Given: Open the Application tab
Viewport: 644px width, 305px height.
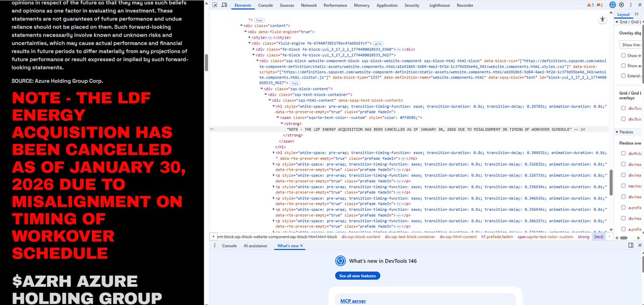Looking at the screenshot, I should coord(387,5).
